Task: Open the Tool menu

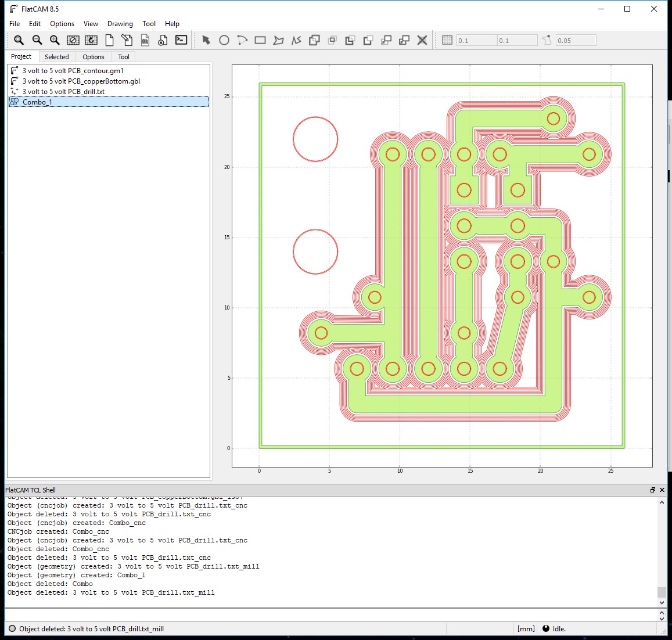Action: [149, 24]
